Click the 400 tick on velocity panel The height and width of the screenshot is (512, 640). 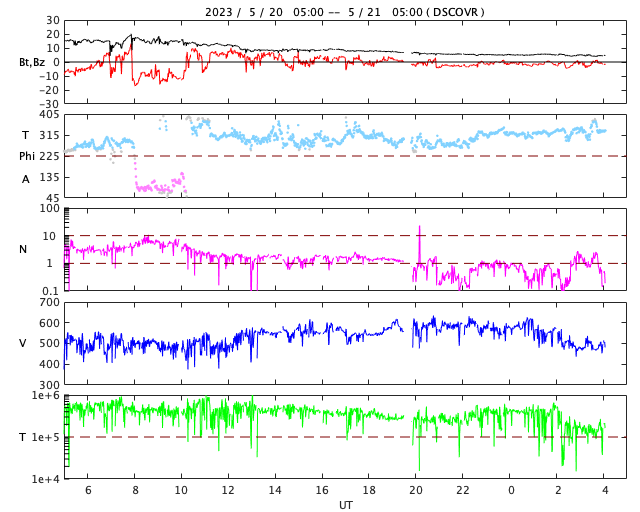pyautogui.click(x=49, y=364)
